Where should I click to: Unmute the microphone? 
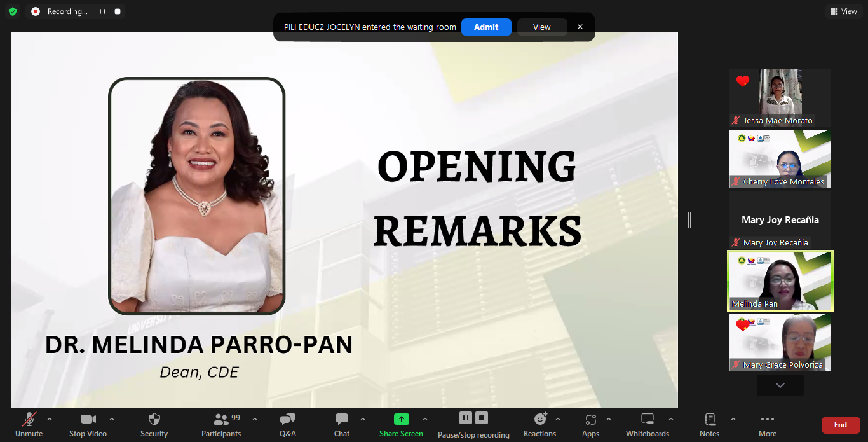(x=29, y=420)
